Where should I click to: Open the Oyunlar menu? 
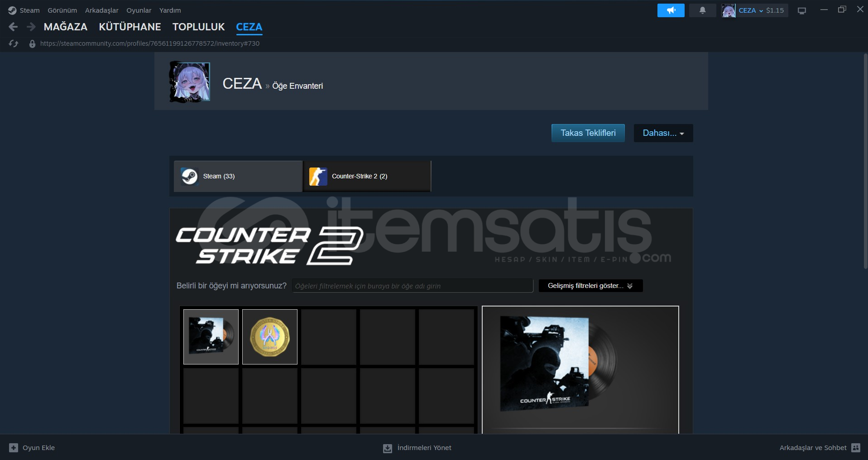coord(139,10)
